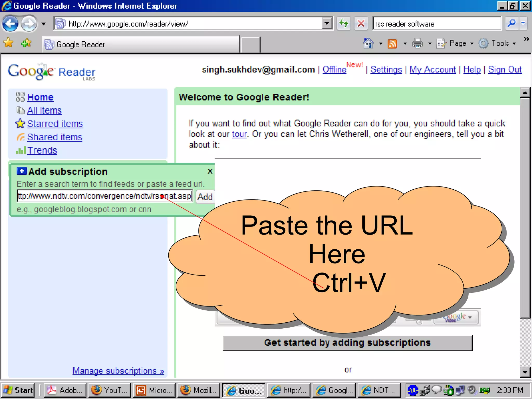Click the system tray clock 2:33 PM
Screen dimensions: 532x399
510,390
